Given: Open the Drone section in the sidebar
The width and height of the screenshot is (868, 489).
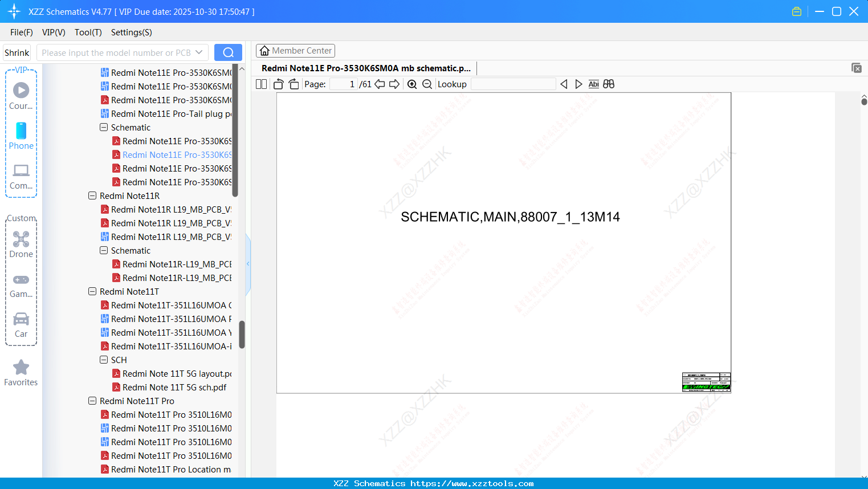Looking at the screenshot, I should tap(21, 244).
